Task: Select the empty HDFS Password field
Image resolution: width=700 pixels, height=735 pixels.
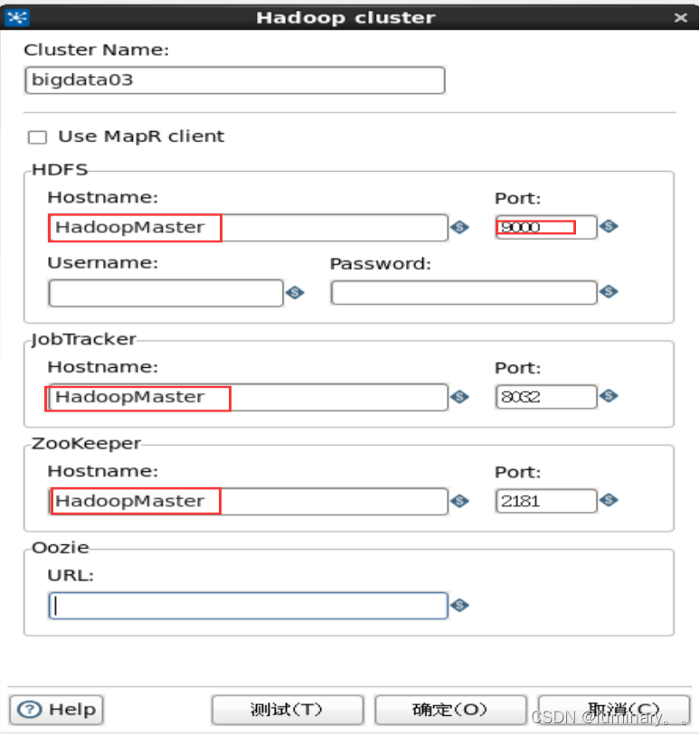Action: pyautogui.click(x=463, y=292)
